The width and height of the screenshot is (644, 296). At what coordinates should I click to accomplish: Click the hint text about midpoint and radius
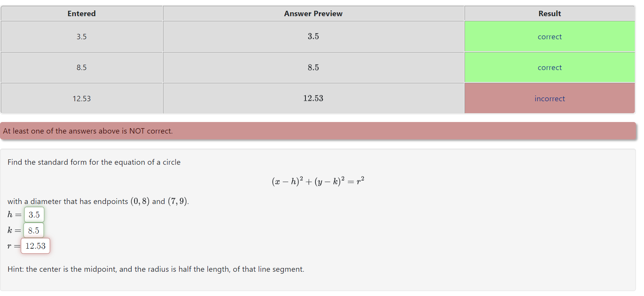pyautogui.click(x=156, y=269)
